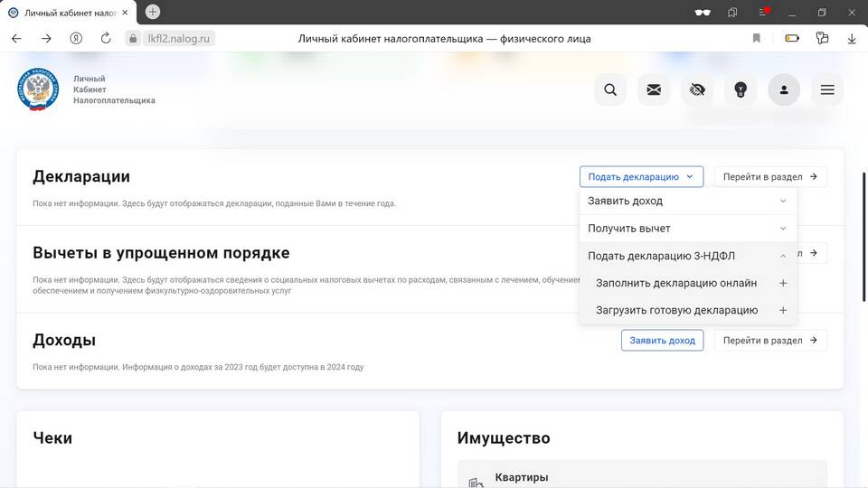The height and width of the screenshot is (488, 868).
Task: Open a new browser tab
Action: 153,12
